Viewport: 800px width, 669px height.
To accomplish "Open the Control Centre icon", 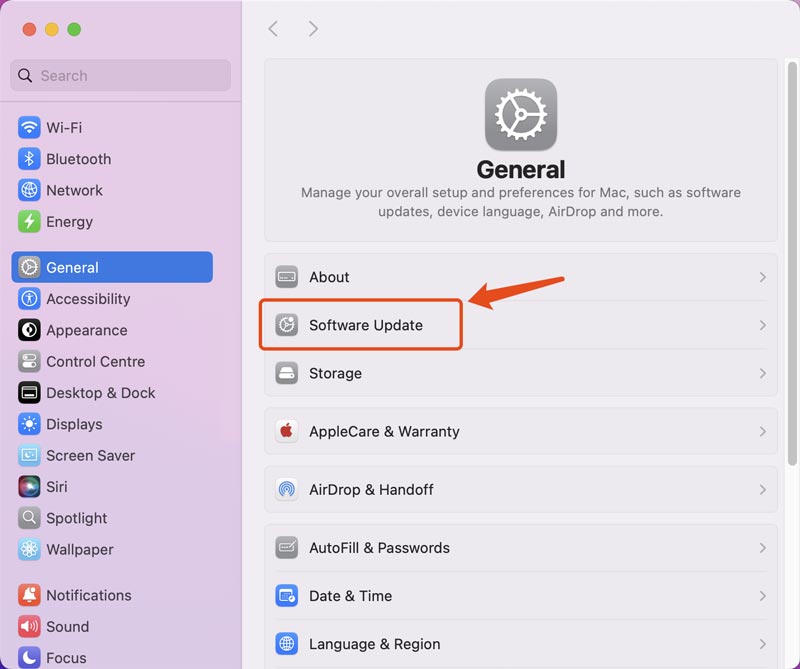I will click(x=29, y=361).
